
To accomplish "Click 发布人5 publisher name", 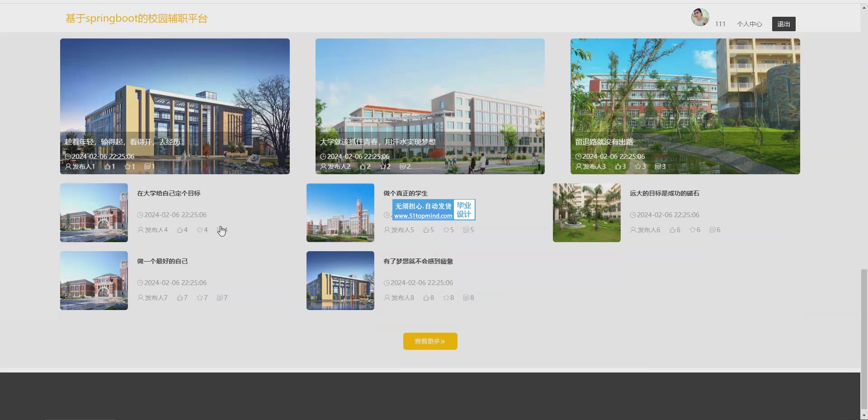I will (x=402, y=230).
